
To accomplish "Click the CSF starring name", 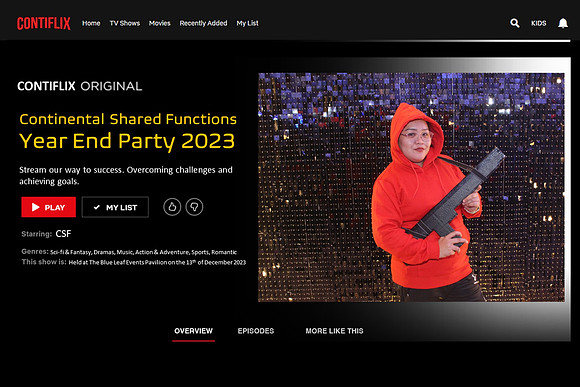I will tap(63, 234).
